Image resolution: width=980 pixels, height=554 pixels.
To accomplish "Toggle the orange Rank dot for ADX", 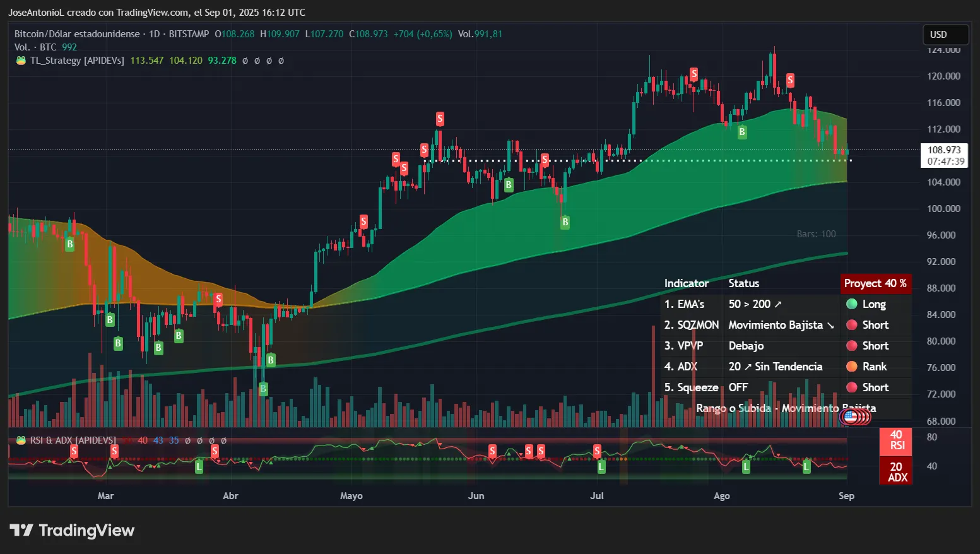I will point(851,367).
